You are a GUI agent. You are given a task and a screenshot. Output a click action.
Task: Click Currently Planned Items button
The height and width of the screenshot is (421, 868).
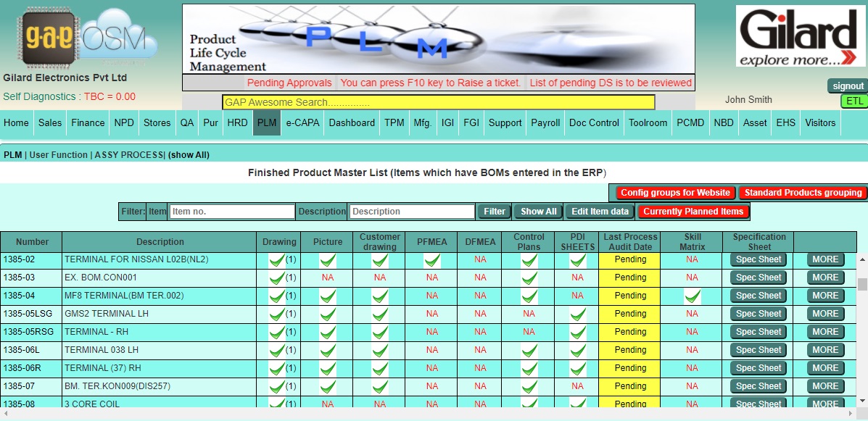[693, 212]
